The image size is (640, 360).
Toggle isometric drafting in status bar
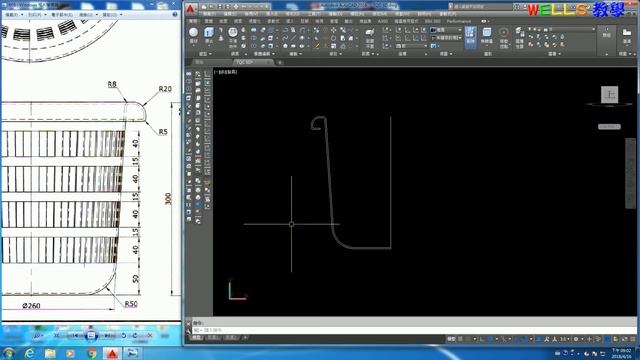(x=504, y=339)
